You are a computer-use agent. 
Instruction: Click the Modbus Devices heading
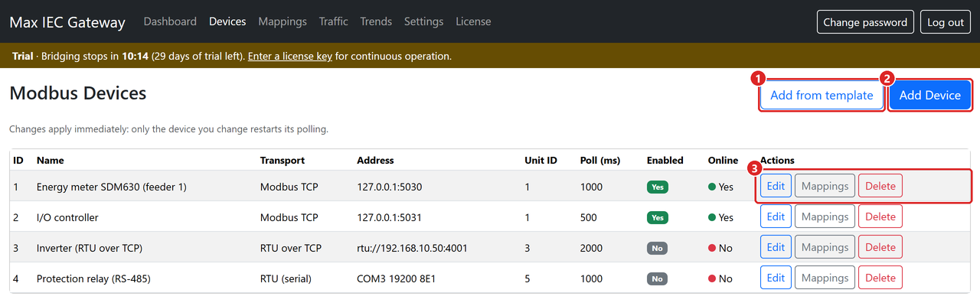click(x=77, y=94)
